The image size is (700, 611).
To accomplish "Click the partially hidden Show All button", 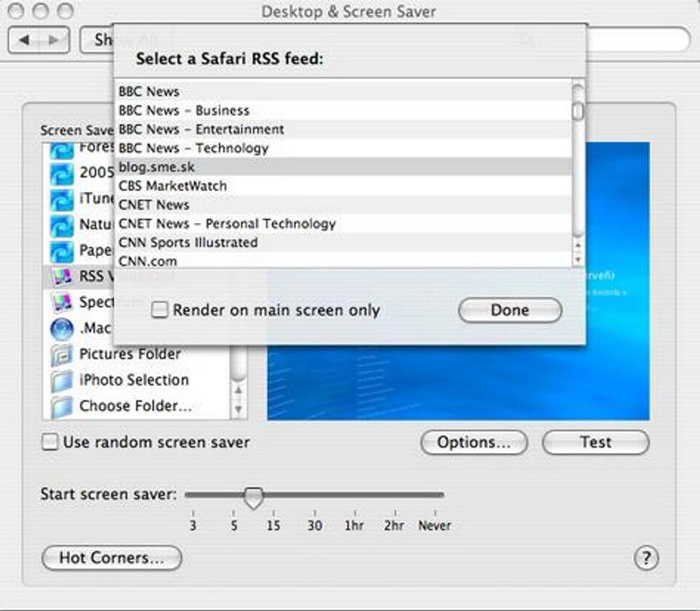I will coord(97,40).
